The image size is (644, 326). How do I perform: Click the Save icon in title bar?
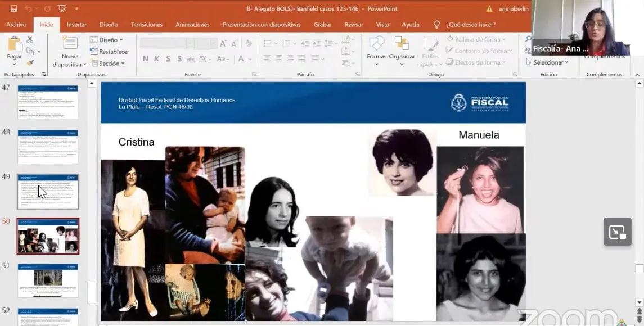point(13,8)
